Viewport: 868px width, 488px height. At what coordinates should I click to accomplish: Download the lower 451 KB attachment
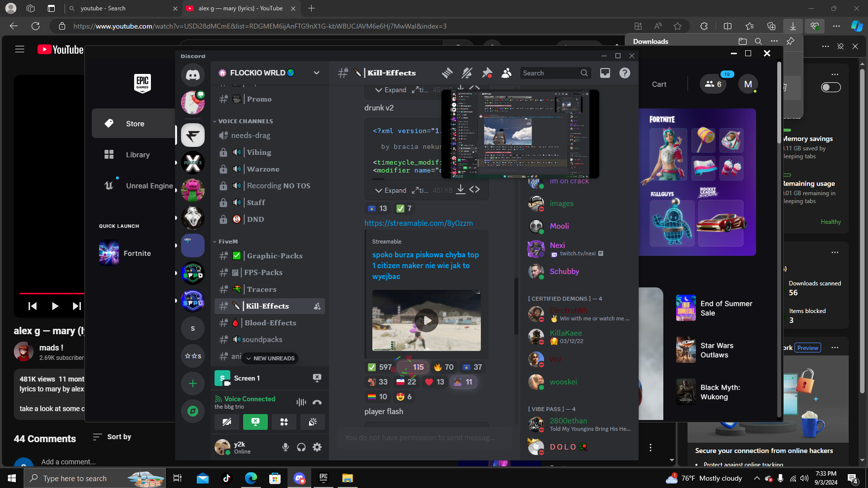[x=460, y=190]
